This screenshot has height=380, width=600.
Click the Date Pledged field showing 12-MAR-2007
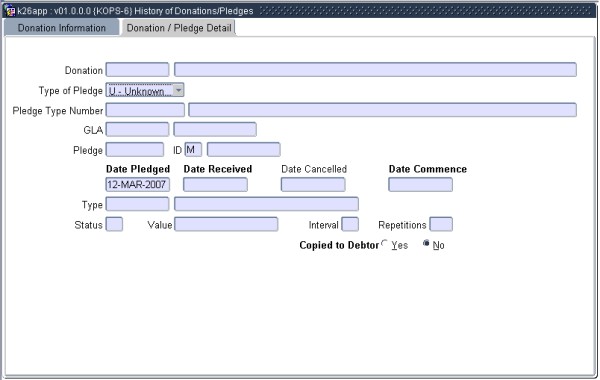(x=138, y=184)
